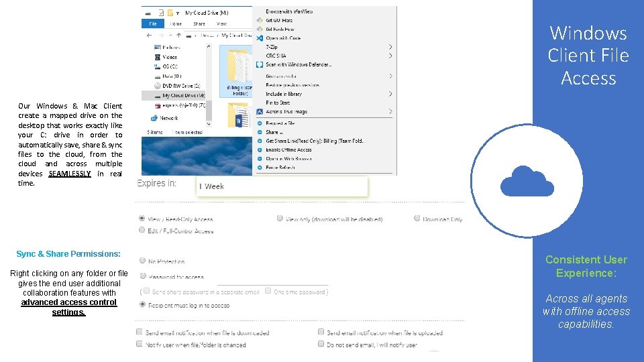Click the Acronis True Image icon
This screenshot has width=644, height=362.
point(260,112)
